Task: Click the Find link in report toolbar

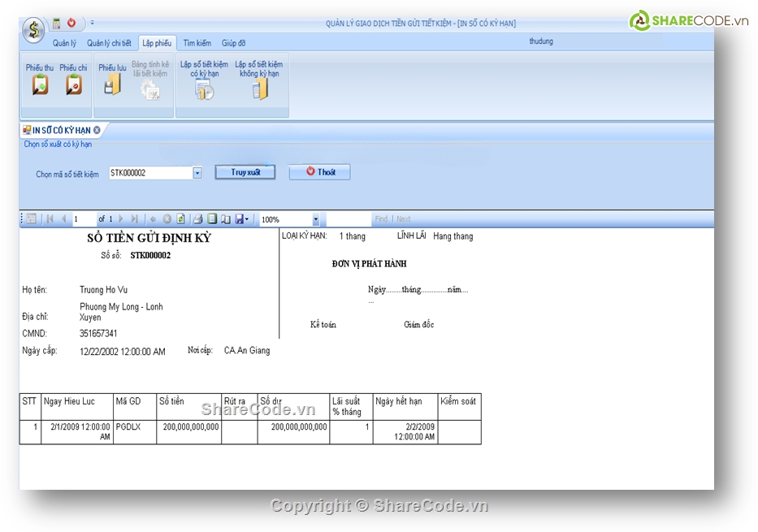Action: (x=381, y=218)
